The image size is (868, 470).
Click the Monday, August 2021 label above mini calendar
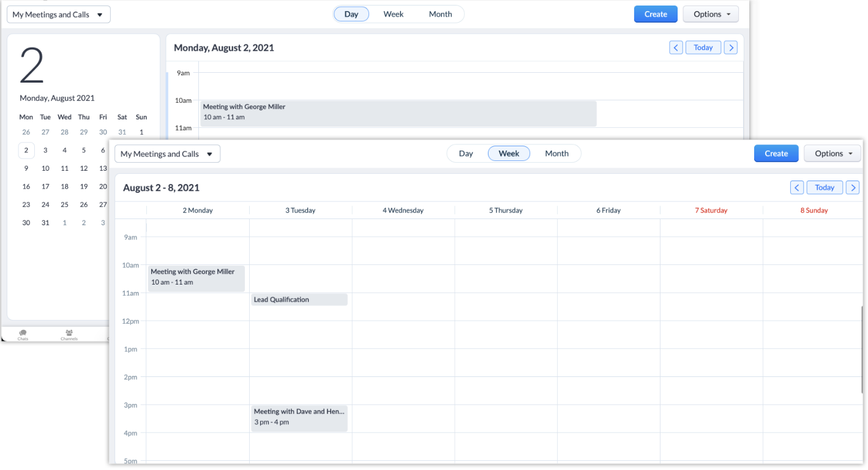(57, 98)
